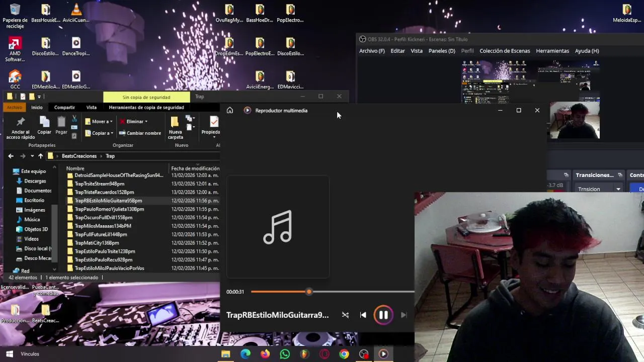The image size is (644, 362).
Task: Open the transition type dropdown in OBS
Action: tap(600, 189)
